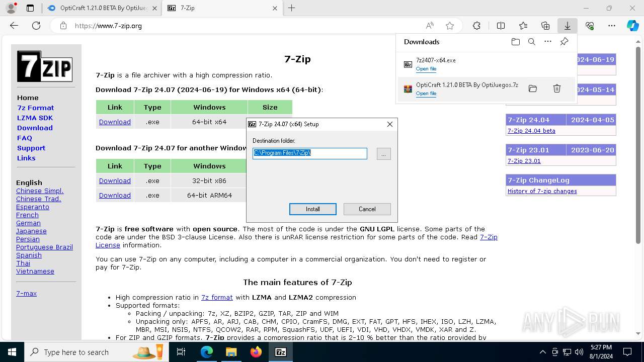Open a new tab with plus button

pyautogui.click(x=291, y=8)
